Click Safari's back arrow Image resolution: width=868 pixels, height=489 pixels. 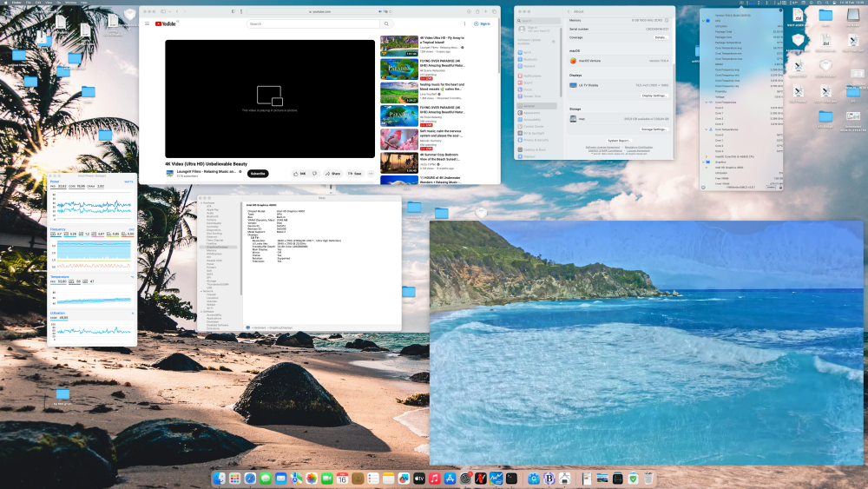[177, 11]
